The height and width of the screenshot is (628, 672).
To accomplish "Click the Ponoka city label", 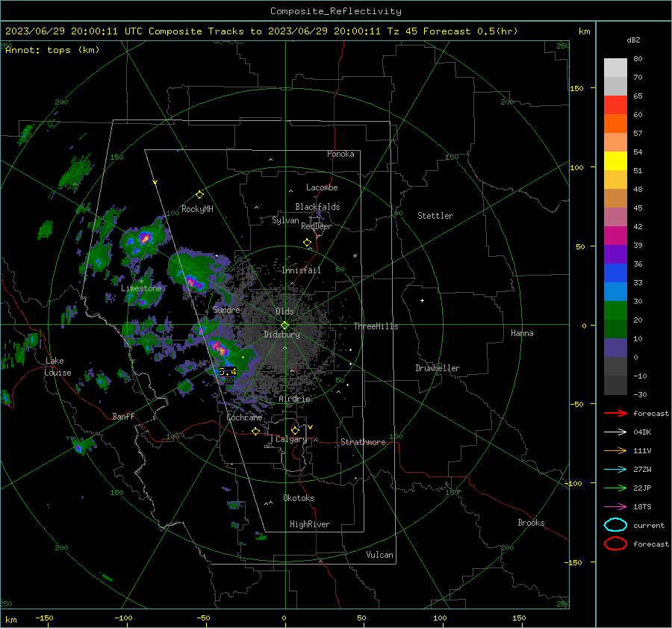I will [340, 154].
